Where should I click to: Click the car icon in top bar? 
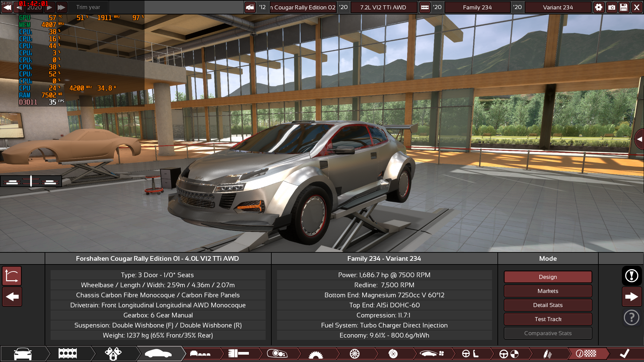point(250,7)
